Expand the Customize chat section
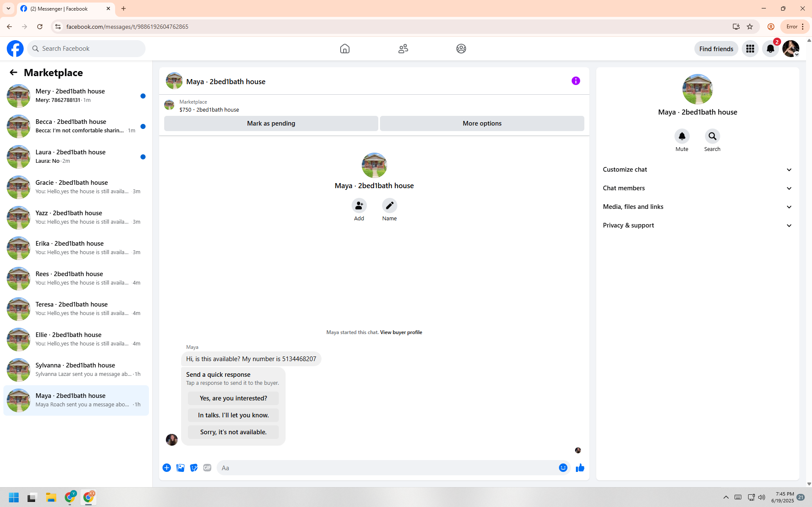Screen dimensions: 812x507 [697, 170]
